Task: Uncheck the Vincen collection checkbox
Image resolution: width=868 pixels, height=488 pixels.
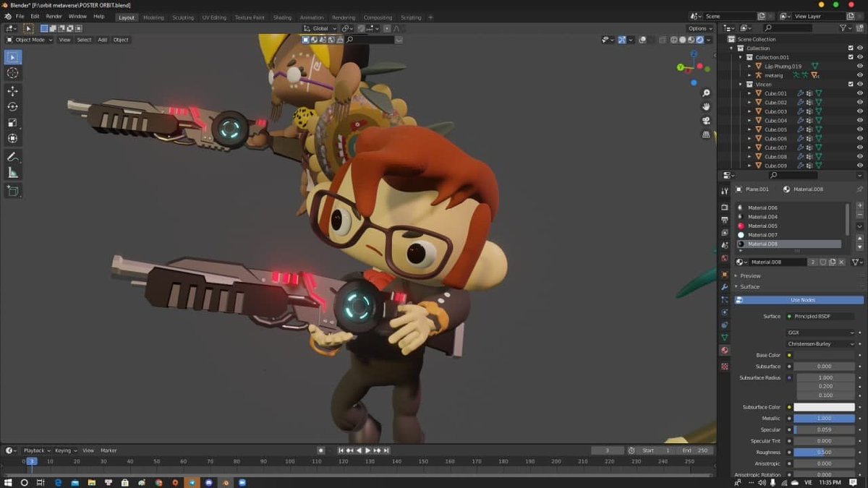Action: tap(851, 85)
